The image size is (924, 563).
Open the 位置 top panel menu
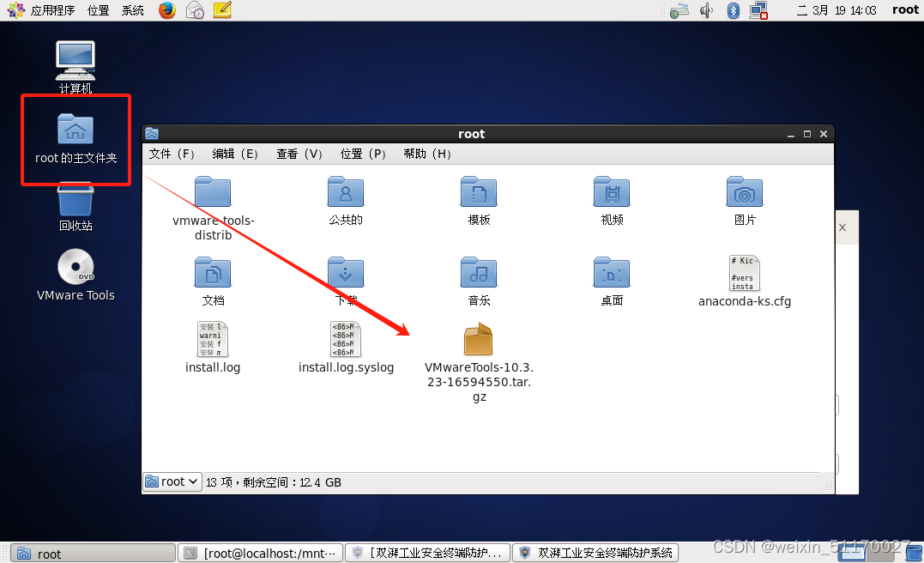pos(98,10)
